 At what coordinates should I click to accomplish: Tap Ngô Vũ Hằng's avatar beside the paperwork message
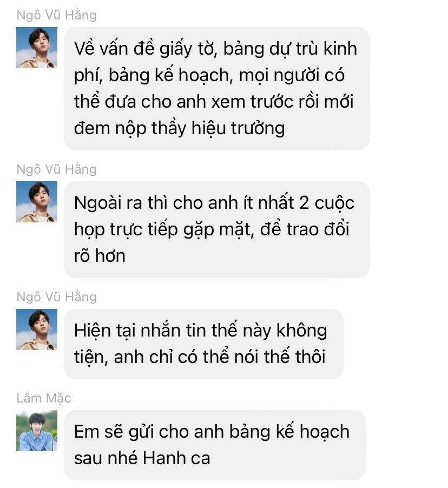pyautogui.click(x=37, y=48)
